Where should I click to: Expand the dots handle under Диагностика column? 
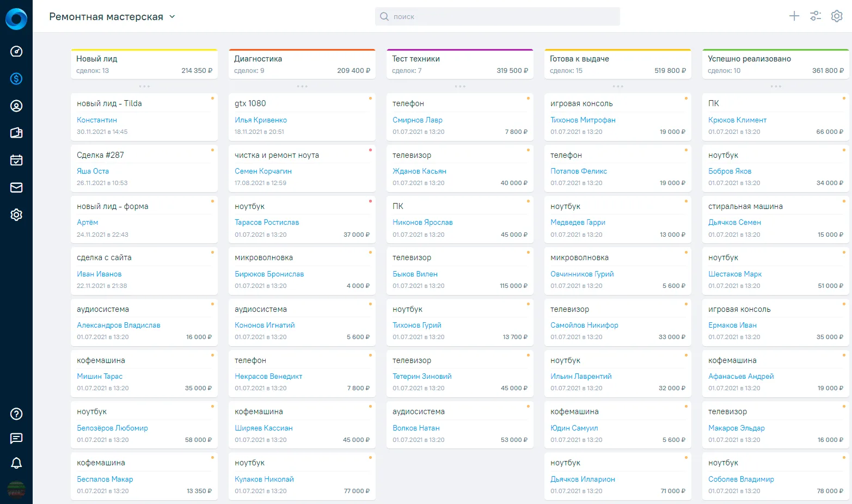302,87
